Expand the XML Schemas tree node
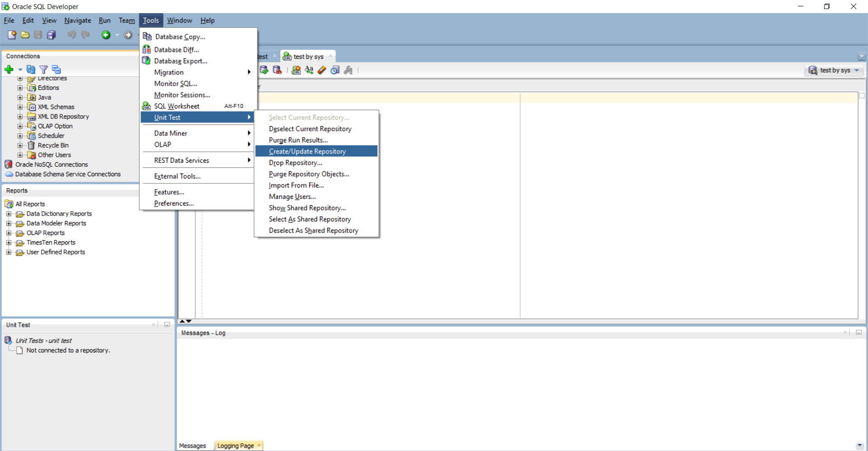The width and height of the screenshot is (868, 451). (20, 107)
